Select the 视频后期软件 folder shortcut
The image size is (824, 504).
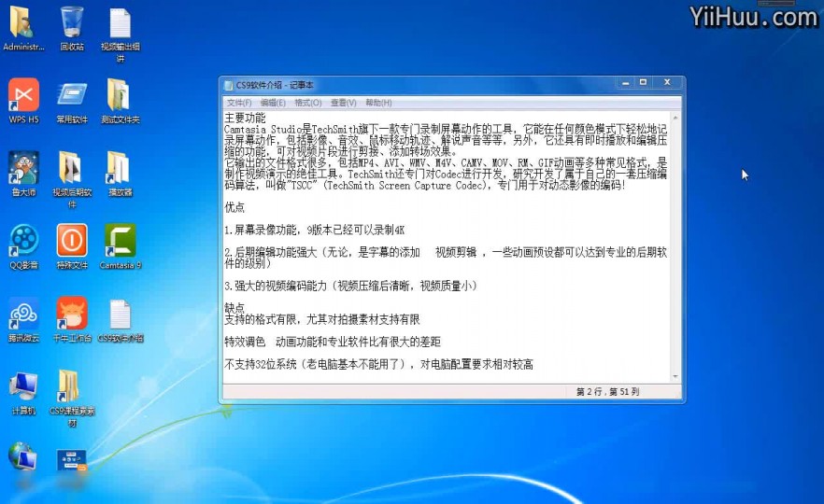pos(72,179)
